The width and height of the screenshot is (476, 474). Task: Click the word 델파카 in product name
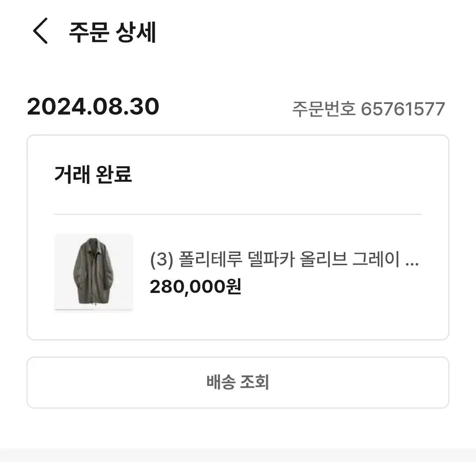pyautogui.click(x=271, y=259)
